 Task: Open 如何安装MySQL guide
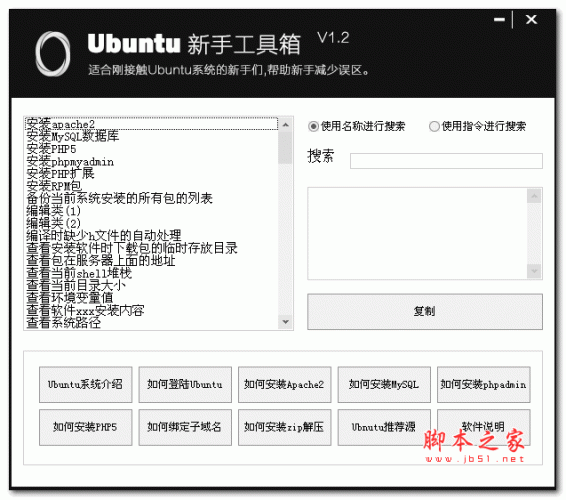[384, 384]
